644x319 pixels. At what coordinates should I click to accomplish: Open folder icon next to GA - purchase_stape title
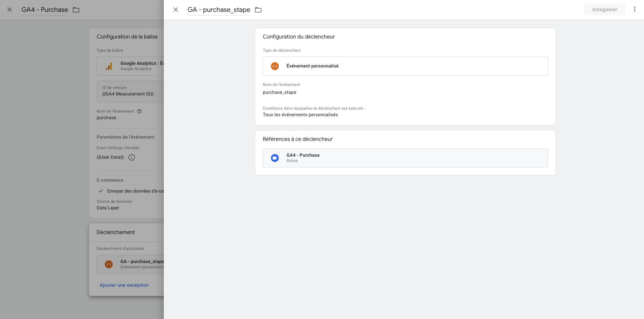(258, 10)
